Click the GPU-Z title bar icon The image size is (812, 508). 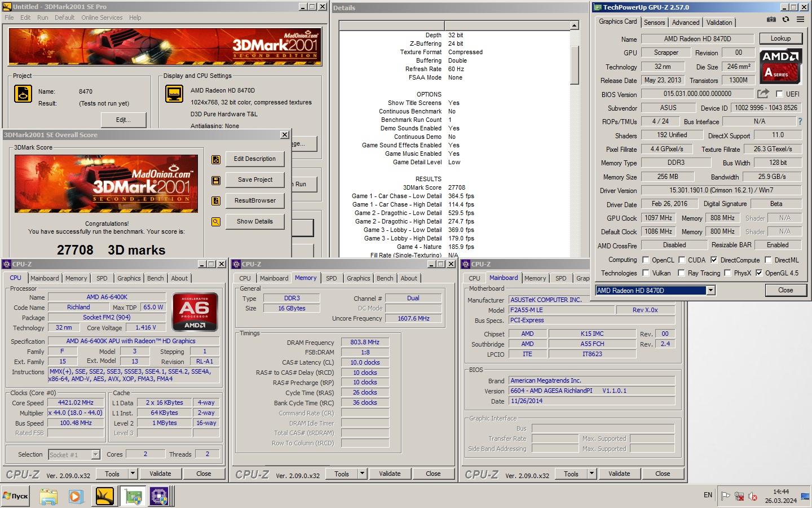pos(597,7)
